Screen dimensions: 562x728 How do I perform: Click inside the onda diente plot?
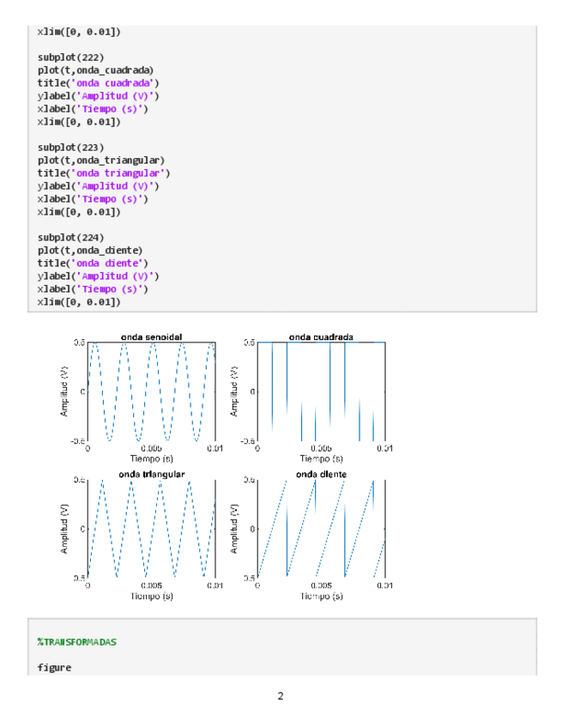[x=321, y=528]
